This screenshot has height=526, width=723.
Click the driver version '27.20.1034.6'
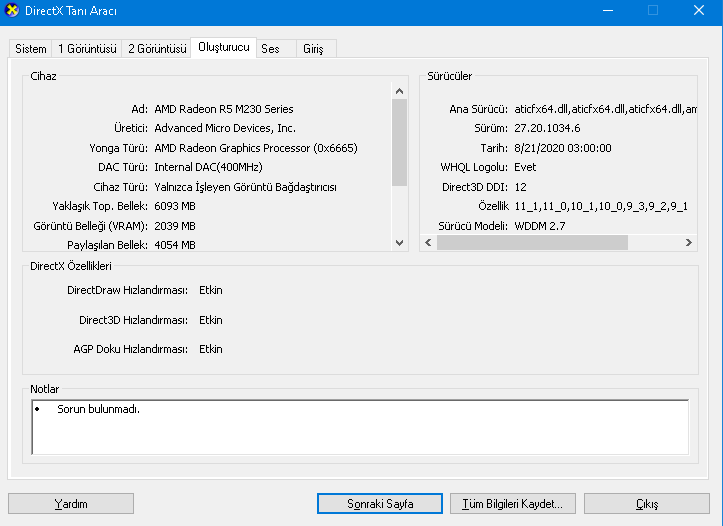547,128
